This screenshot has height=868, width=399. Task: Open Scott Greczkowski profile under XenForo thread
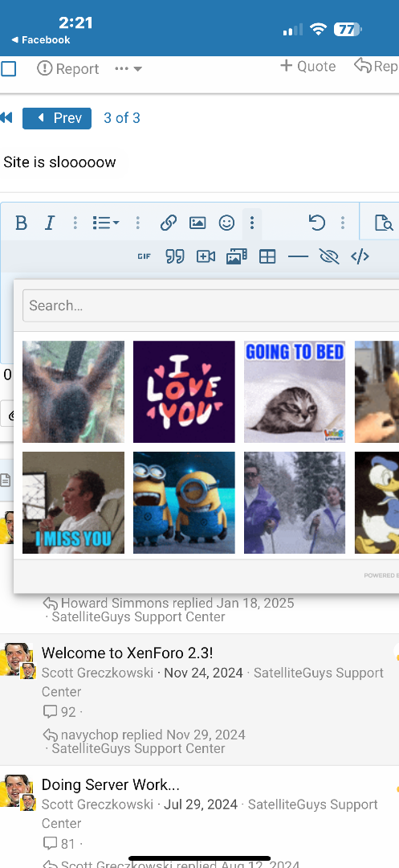pos(97,673)
